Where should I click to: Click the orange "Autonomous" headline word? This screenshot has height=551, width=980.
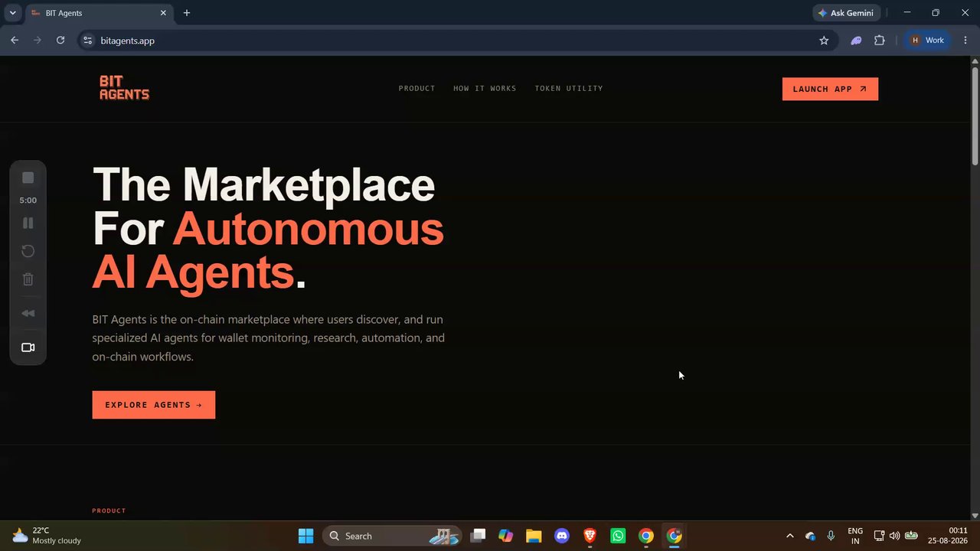click(309, 229)
